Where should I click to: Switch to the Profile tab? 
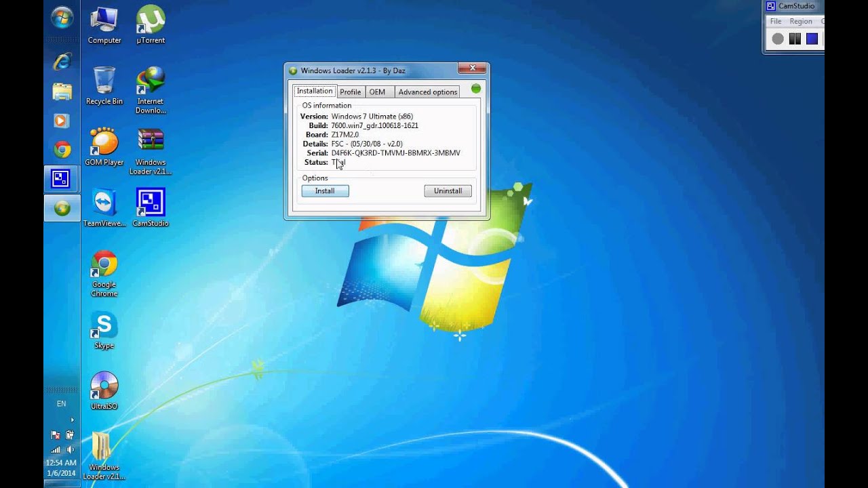(x=350, y=91)
